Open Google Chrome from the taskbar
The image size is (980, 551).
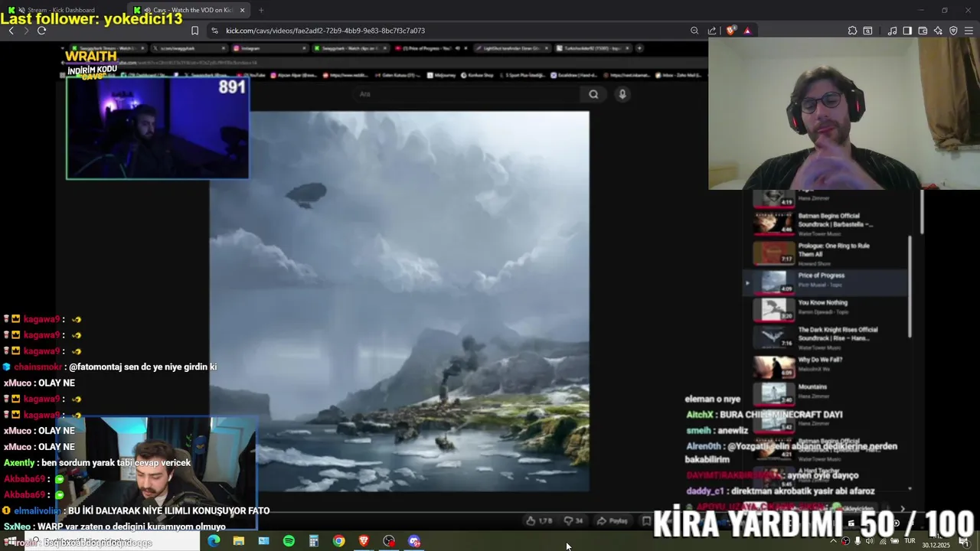pyautogui.click(x=338, y=541)
